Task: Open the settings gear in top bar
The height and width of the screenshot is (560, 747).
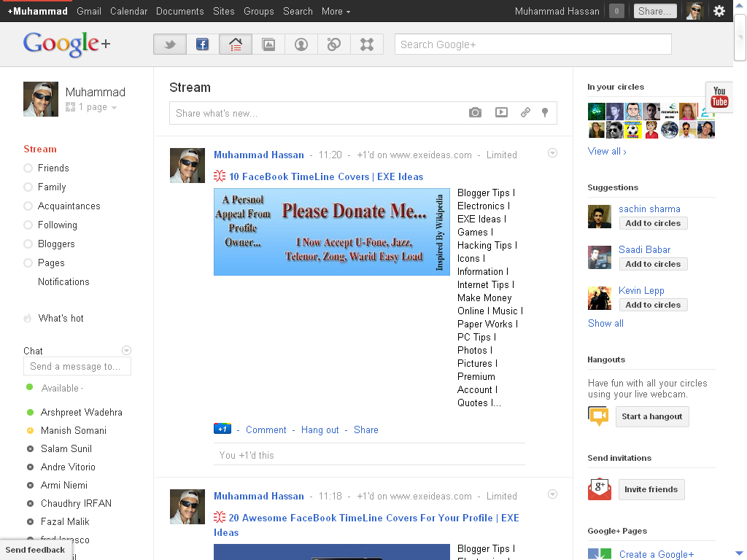Action: (719, 11)
